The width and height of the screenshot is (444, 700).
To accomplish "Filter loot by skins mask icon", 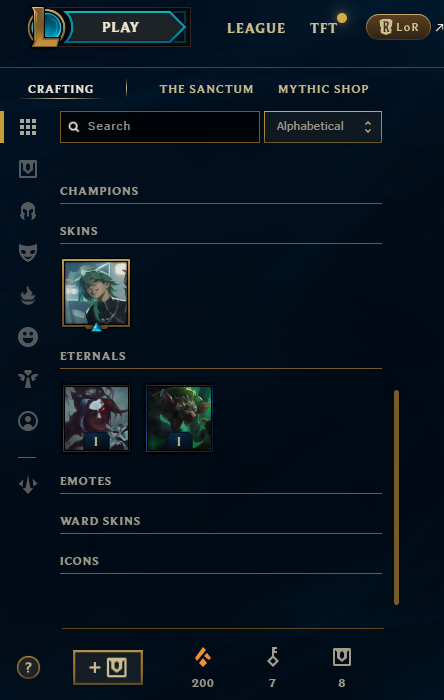I will 28,253.
